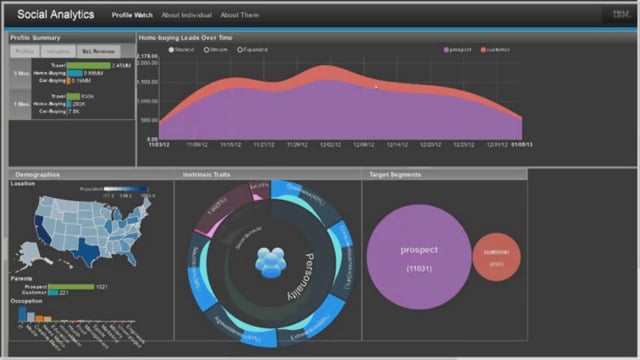640x360 pixels.
Task: Select the Stream chart radio button
Action: [x=207, y=50]
